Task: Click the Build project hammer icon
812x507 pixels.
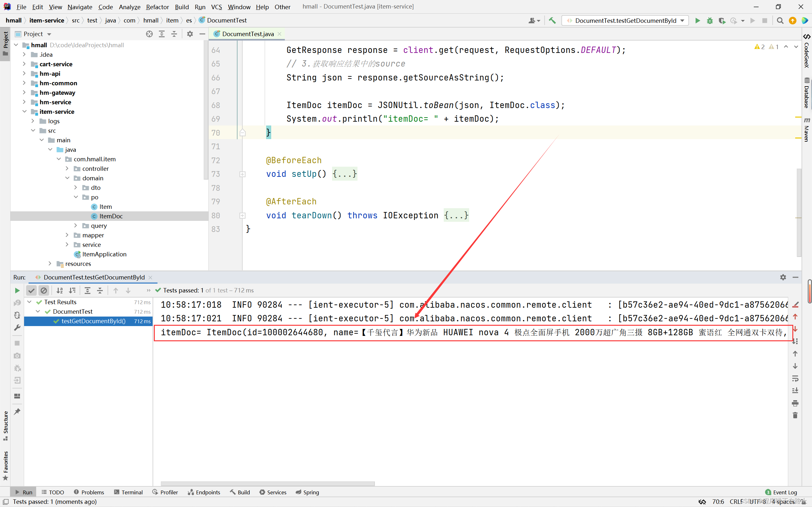Action: (x=552, y=21)
